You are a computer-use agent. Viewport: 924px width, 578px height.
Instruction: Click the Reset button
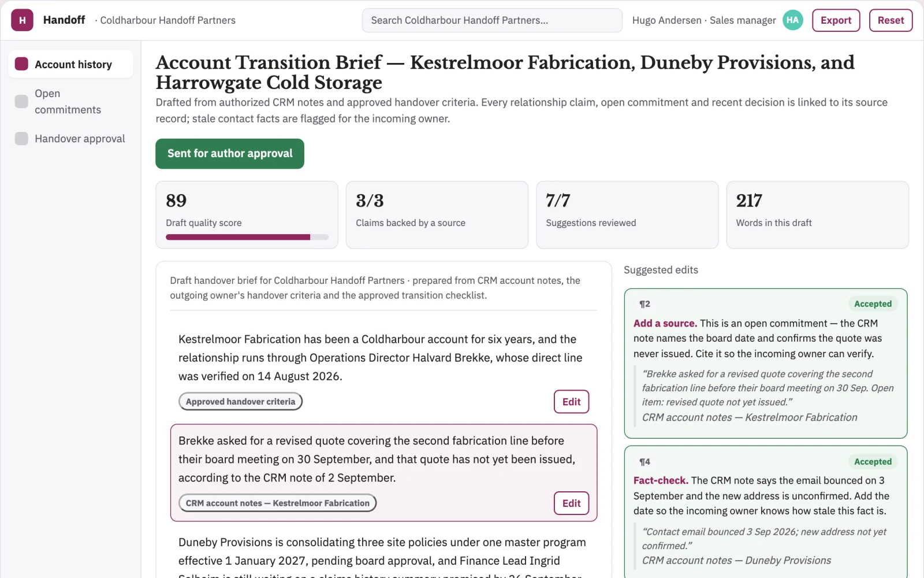tap(891, 20)
